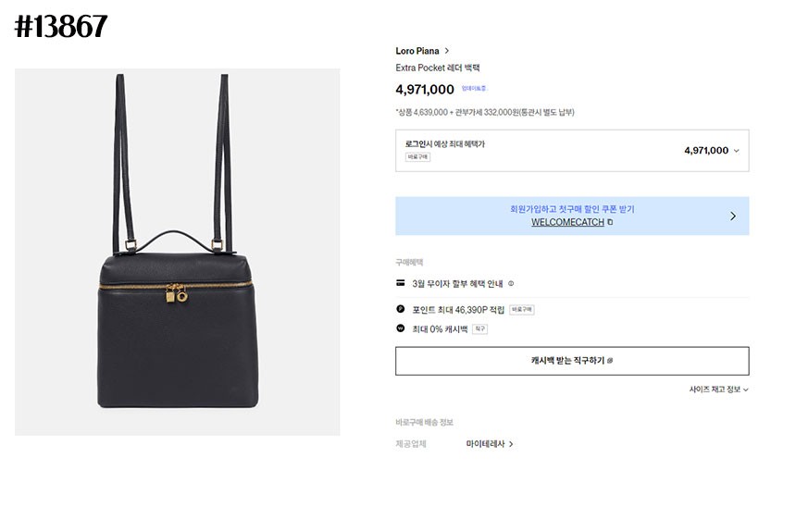The image size is (796, 532).
Task: Click the 바로구매 tag beside 포인트 적립
Action: point(521,310)
